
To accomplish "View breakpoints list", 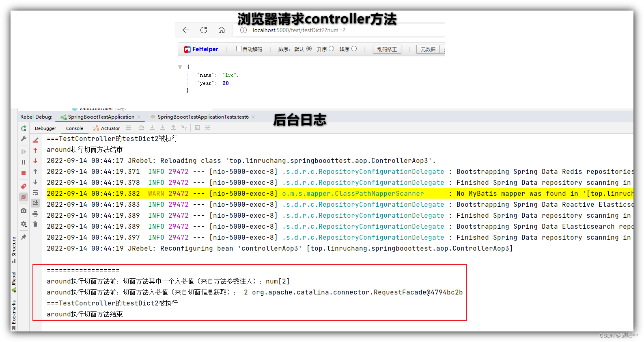I will [x=24, y=186].
